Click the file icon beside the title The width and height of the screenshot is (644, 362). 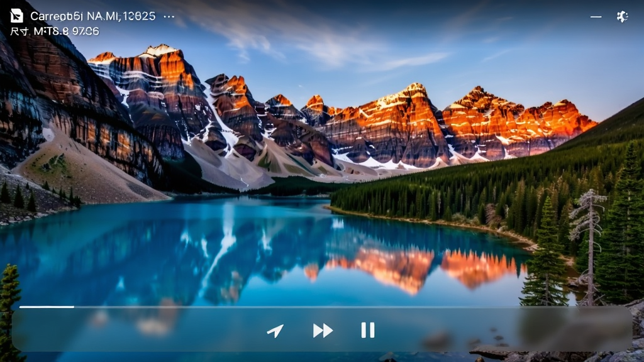click(x=16, y=16)
